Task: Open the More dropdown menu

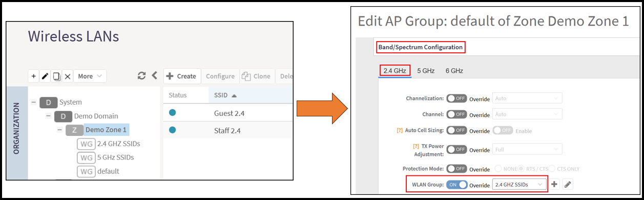Action: [x=90, y=76]
